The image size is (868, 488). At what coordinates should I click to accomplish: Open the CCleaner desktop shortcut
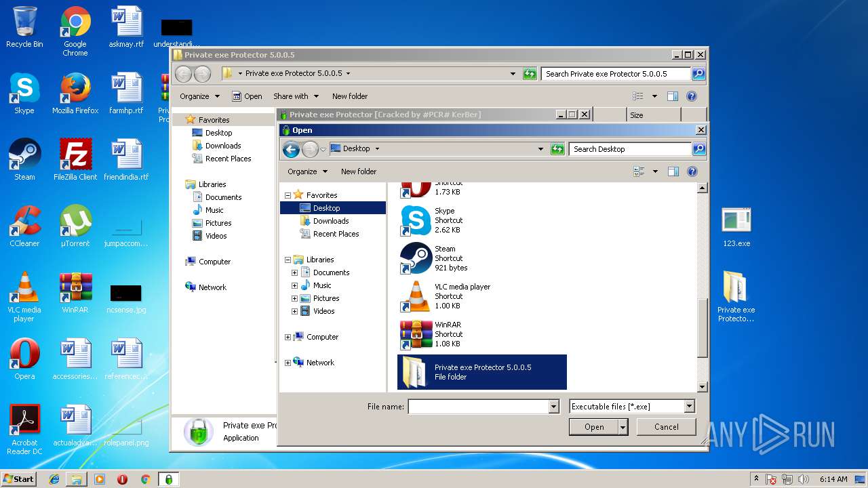coord(24,226)
